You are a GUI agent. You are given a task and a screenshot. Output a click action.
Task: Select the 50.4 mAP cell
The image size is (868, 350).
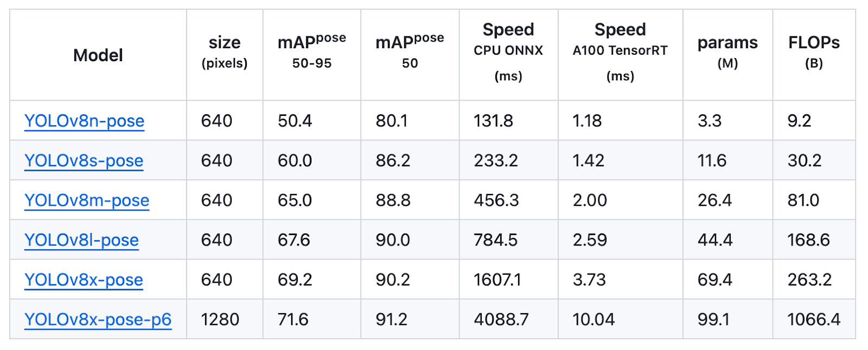295,121
